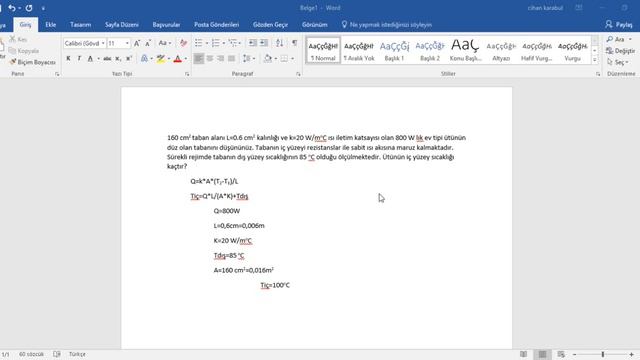Open the Text Effects icon
The height and width of the screenshot is (360, 640).
[144, 59]
